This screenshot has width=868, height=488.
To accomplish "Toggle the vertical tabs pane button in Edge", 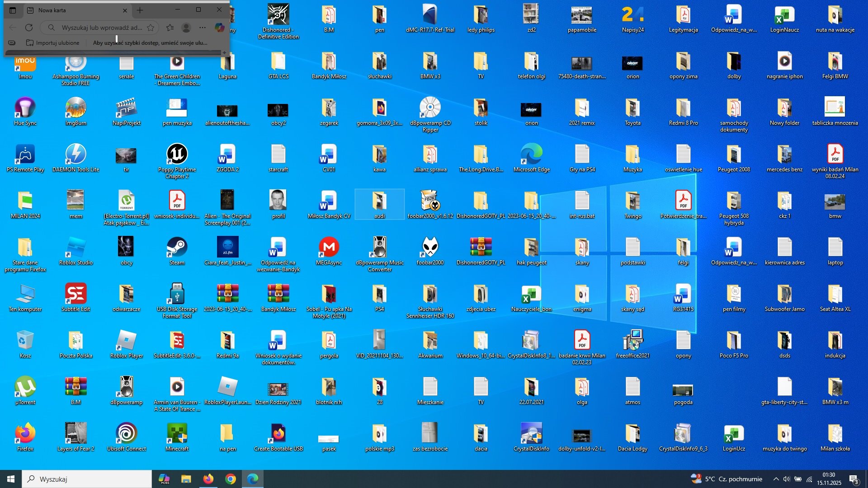I will click(13, 10).
